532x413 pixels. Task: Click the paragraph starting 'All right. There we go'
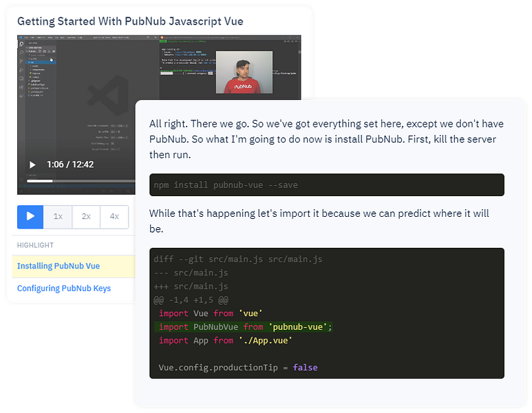[x=326, y=139]
